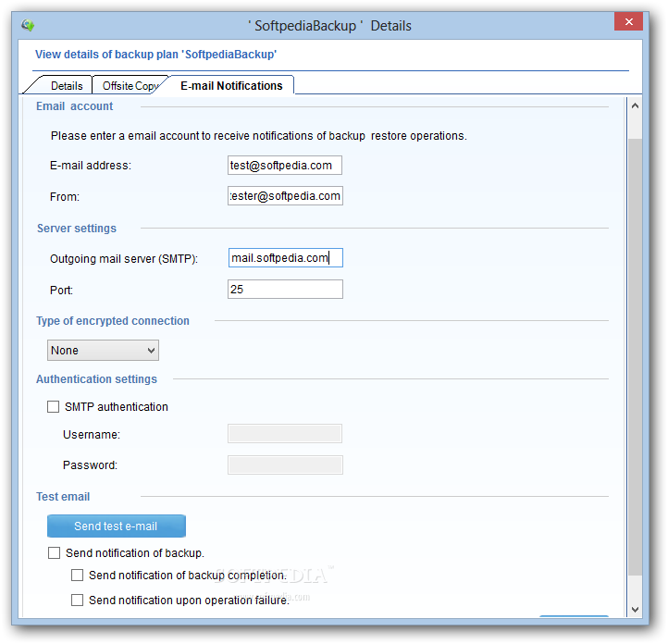This screenshot has height=644, width=668.
Task: Click the 'E-mail address:' label
Action: 91,166
